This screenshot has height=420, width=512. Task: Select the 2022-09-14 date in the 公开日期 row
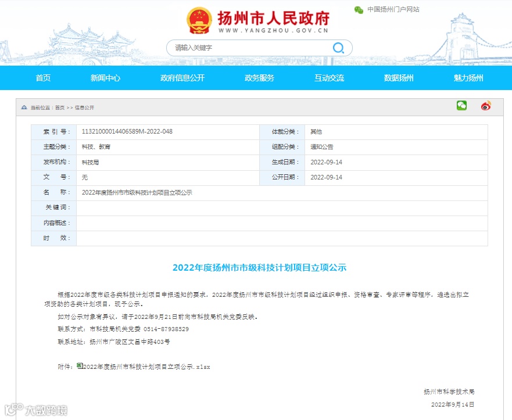coord(326,177)
